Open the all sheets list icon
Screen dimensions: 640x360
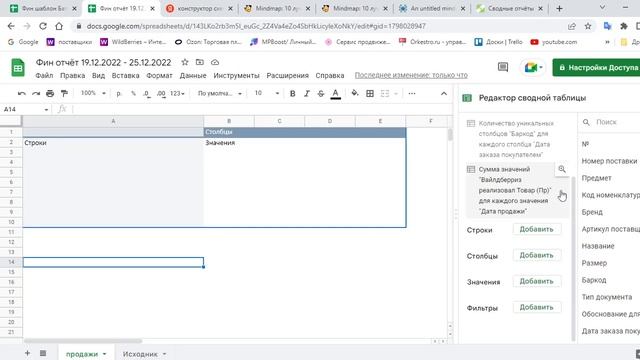coord(43,353)
